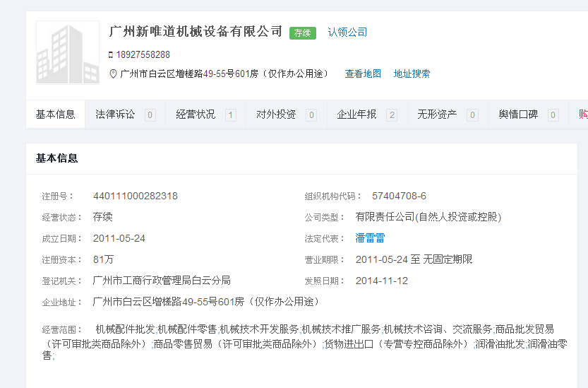The image size is (588, 388).
Task: Click the count badge on 经营状况
Action: 230,115
